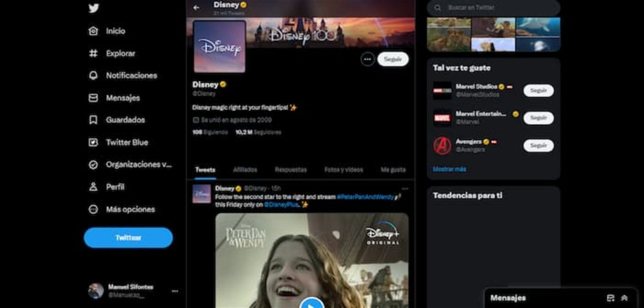Open Manuel Sifontes account avatar
The height and width of the screenshot is (308, 644).
(x=96, y=291)
